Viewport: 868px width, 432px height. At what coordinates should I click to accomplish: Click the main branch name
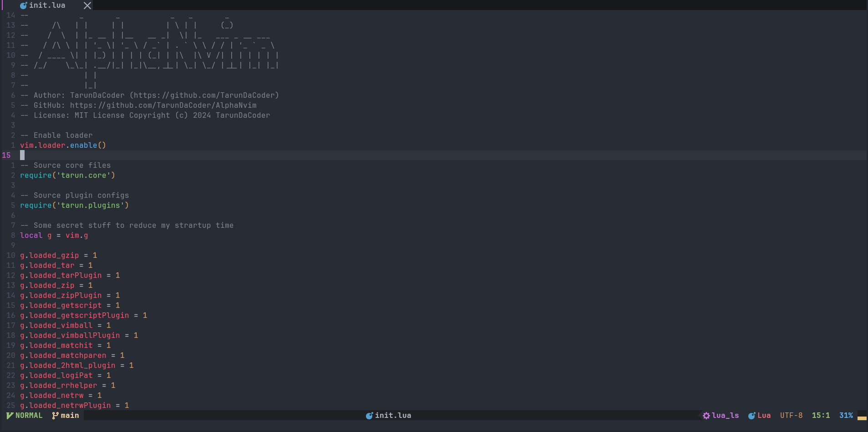[70, 416]
